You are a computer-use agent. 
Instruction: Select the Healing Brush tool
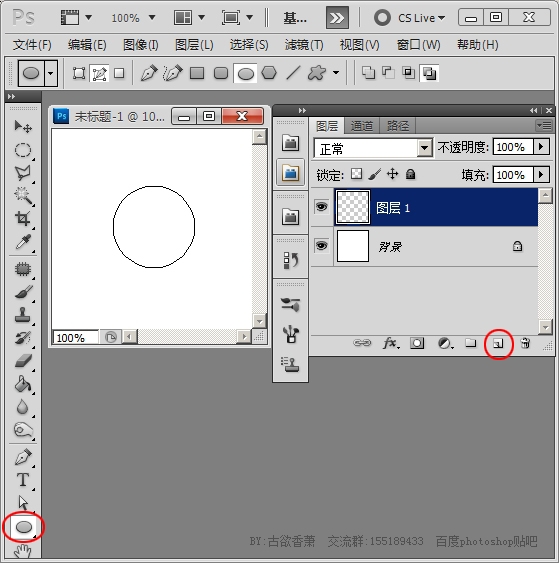pos(23,269)
